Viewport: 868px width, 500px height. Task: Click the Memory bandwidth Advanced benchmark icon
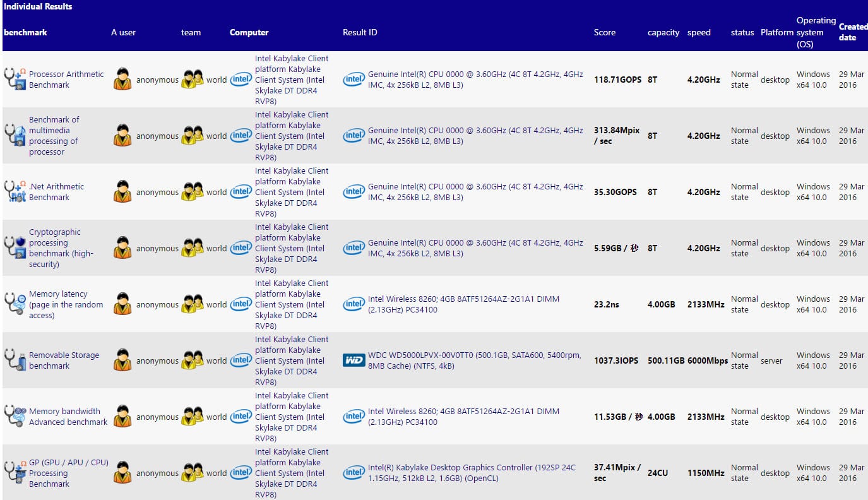pos(15,417)
